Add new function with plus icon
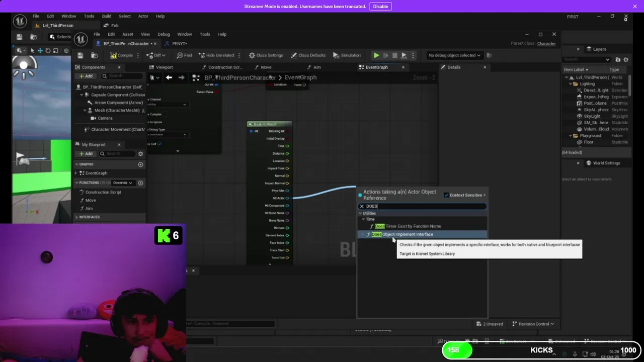 (x=140, y=183)
